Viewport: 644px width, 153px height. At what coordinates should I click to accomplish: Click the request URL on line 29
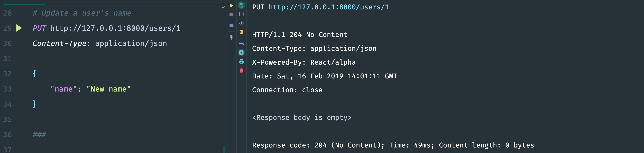(115, 28)
